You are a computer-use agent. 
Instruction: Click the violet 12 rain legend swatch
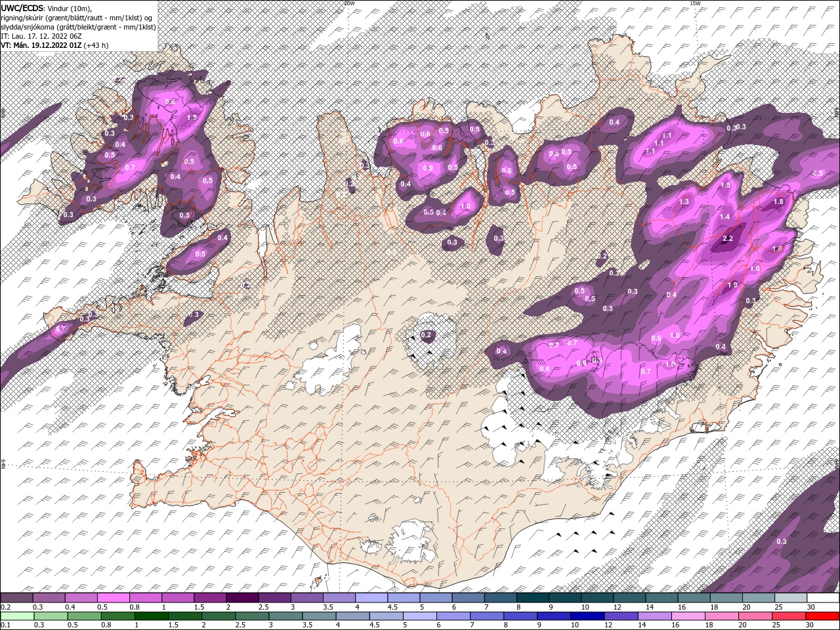point(621,616)
